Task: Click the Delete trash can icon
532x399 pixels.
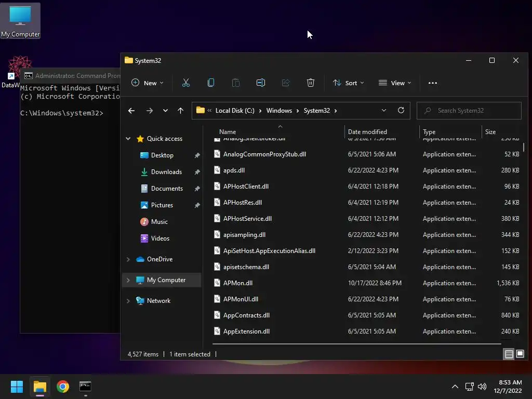Action: click(311, 83)
